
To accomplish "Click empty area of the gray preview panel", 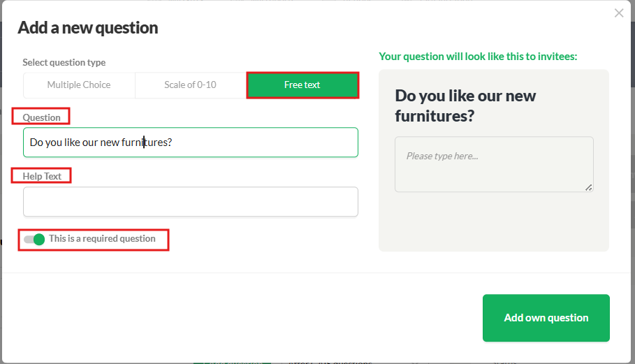I will point(493,223).
